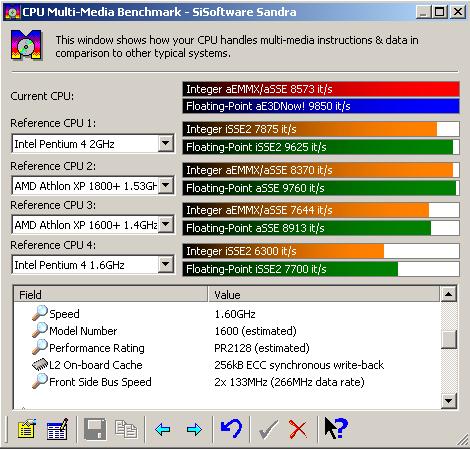This screenshot has height=450, width=470.
Task: Expand the Reference CPU 2 dropdown arrow
Action: coord(165,185)
